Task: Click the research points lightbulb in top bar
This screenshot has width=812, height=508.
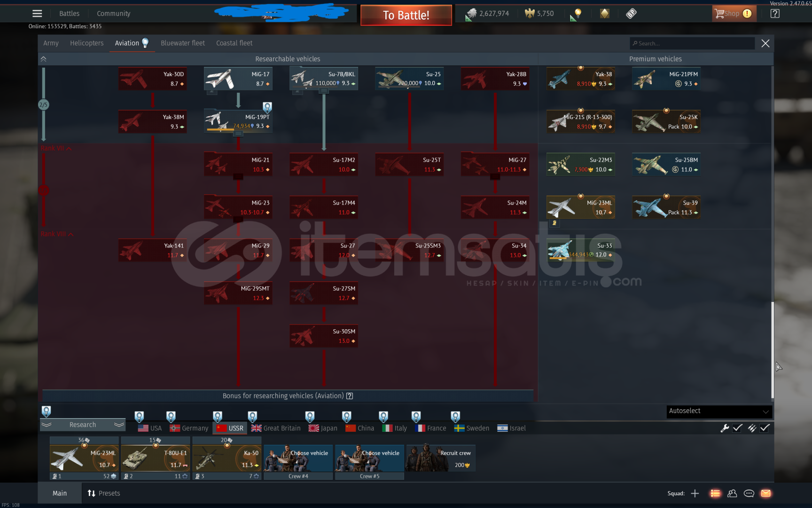Action: (x=578, y=14)
